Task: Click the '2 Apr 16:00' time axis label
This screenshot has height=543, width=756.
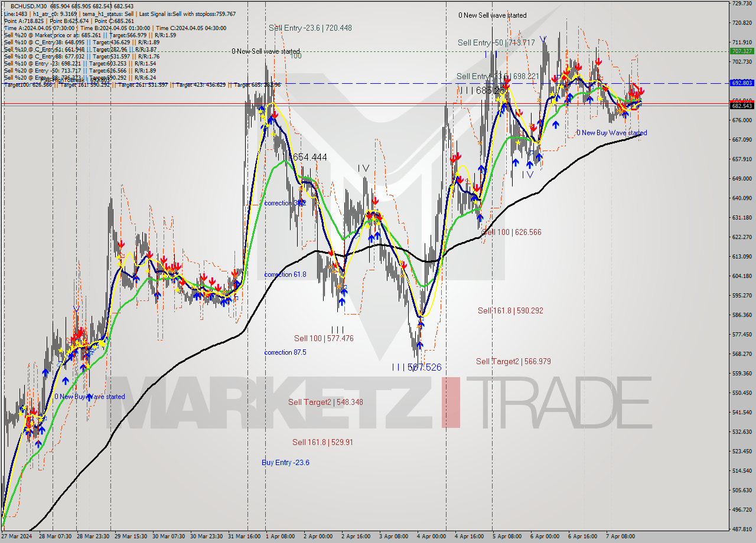Action: click(356, 537)
